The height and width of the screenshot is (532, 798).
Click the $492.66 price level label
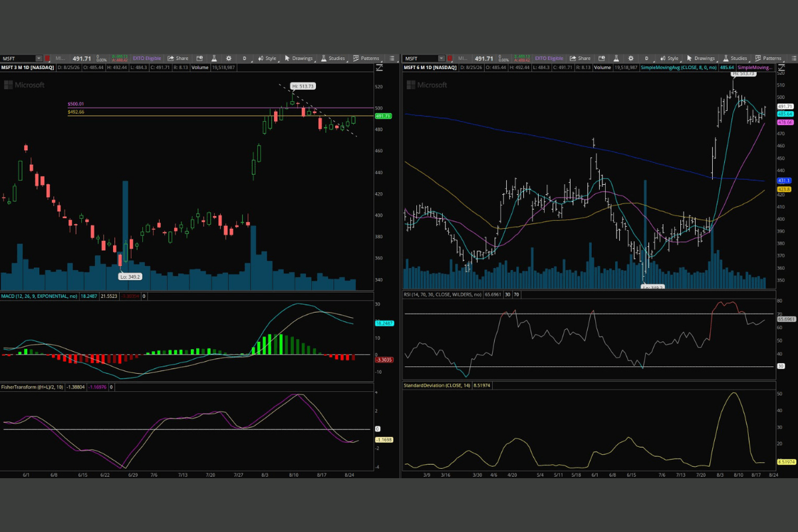click(x=76, y=112)
